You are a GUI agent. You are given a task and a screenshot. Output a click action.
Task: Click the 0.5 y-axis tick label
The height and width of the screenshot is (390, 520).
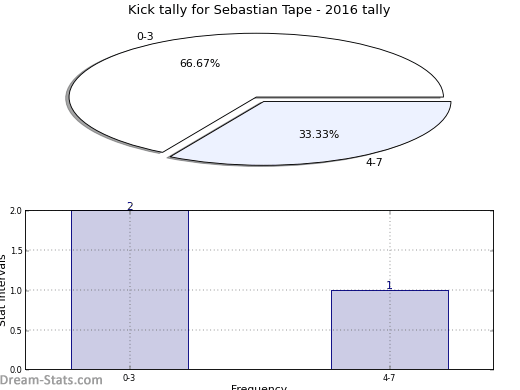[x=16, y=331]
